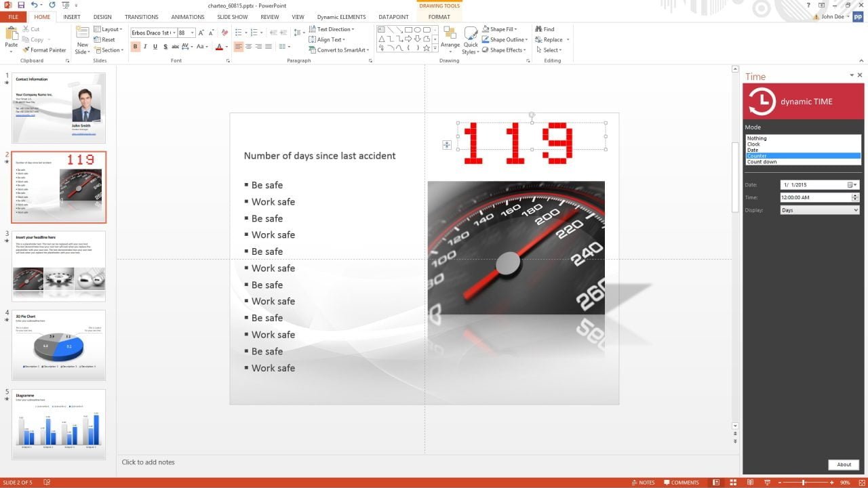The height and width of the screenshot is (488, 868).
Task: Click the dynamic TIME clock logo
Action: tap(761, 101)
